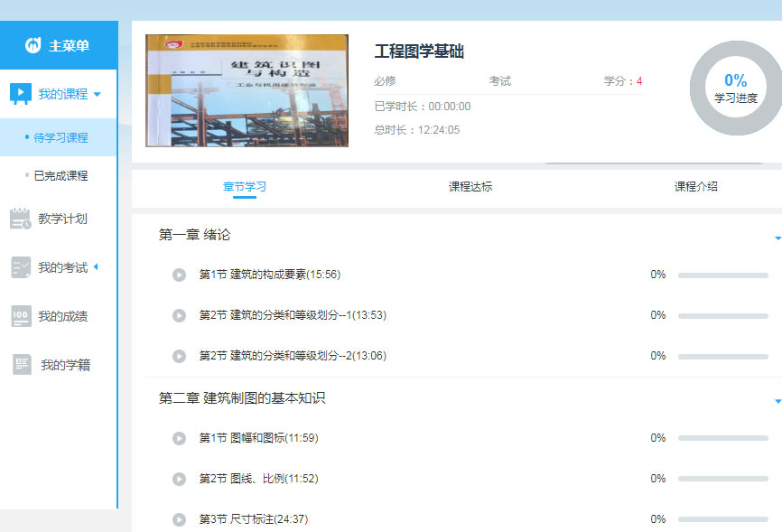Click the My Grades score icon
Screen dimensions: 782x532
tap(21, 316)
